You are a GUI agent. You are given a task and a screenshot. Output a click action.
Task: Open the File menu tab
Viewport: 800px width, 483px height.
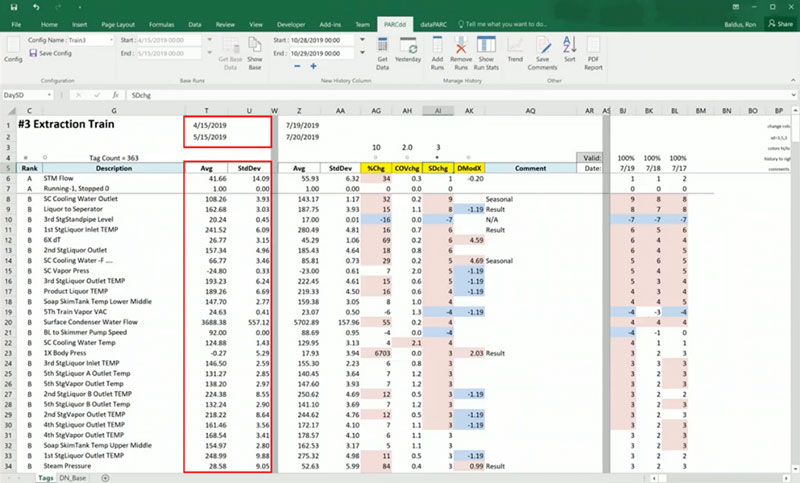(x=16, y=24)
